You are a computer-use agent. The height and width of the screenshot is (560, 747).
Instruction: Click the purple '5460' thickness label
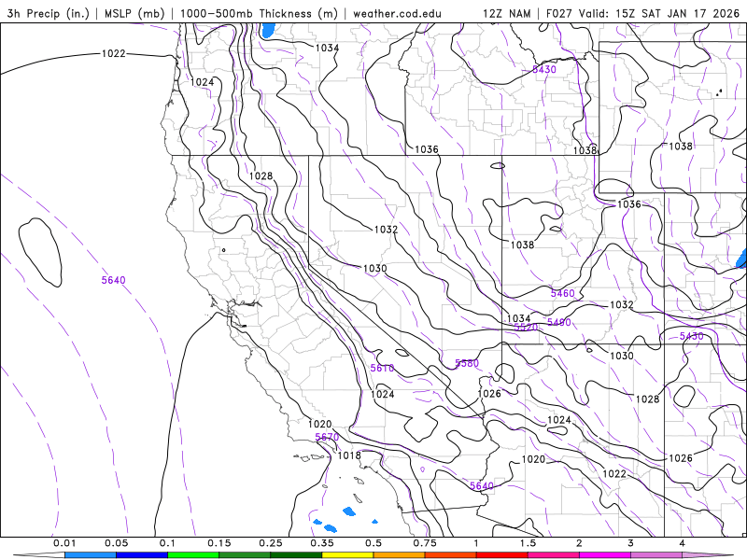click(x=563, y=293)
